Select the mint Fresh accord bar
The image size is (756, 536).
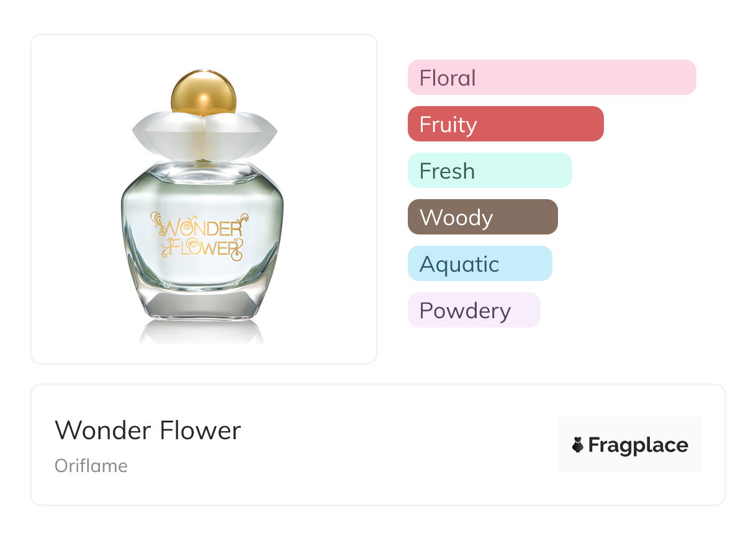(489, 171)
